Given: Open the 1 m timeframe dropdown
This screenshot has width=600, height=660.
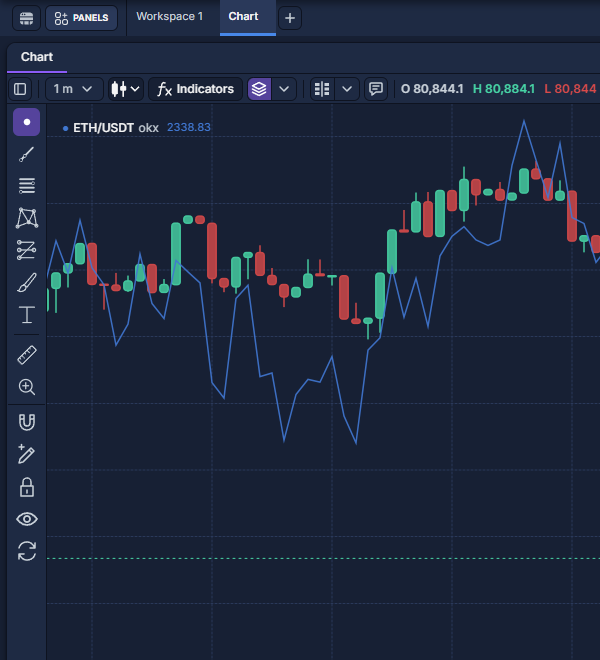Looking at the screenshot, I should pos(74,89).
